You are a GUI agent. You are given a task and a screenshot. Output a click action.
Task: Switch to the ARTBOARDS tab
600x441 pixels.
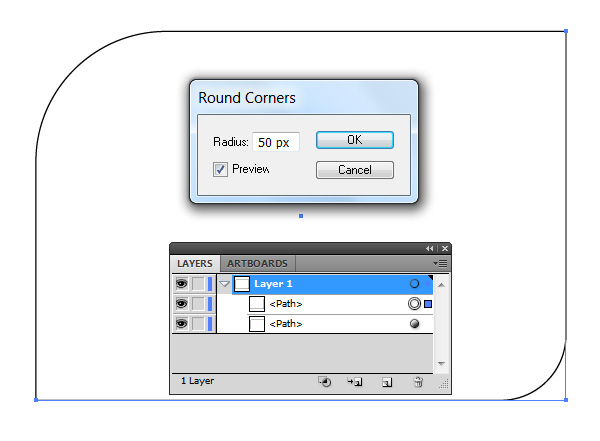point(257,263)
